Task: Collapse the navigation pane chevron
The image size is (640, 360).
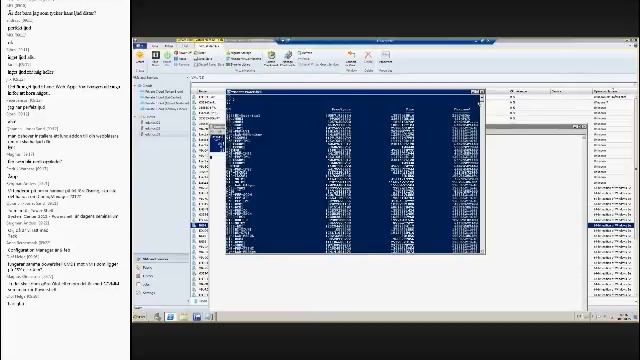Action: pos(187,78)
